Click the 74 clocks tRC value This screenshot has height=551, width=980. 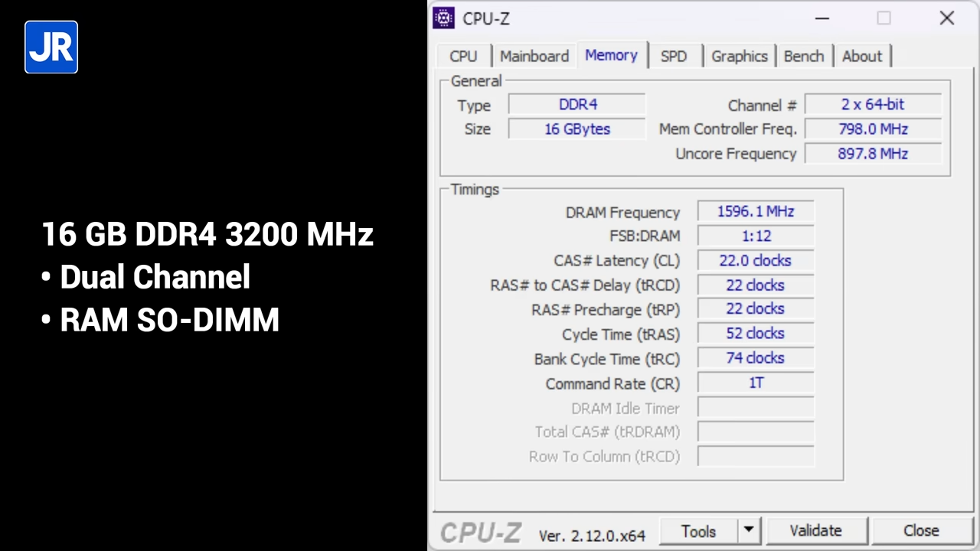(756, 358)
